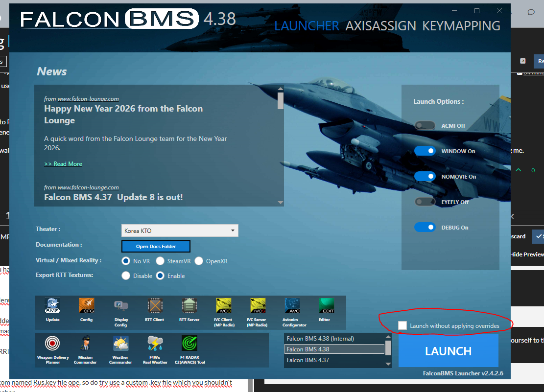Select Falcon BMS 4.37 list entry
The width and height of the screenshot is (544, 392).
click(334, 360)
